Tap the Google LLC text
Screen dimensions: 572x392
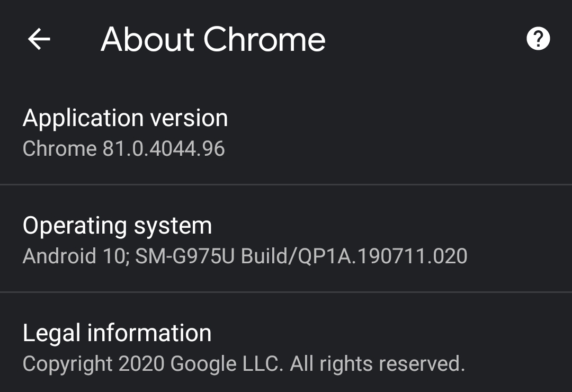point(225,364)
